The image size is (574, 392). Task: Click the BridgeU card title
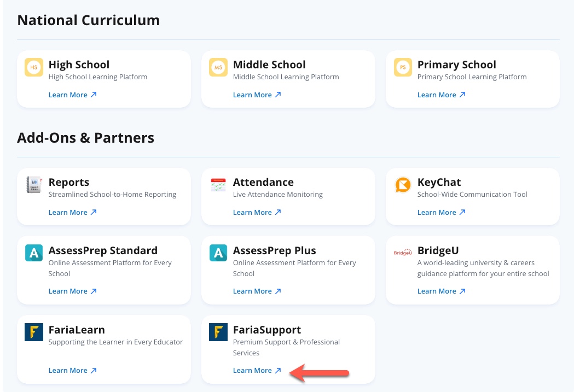coord(438,250)
